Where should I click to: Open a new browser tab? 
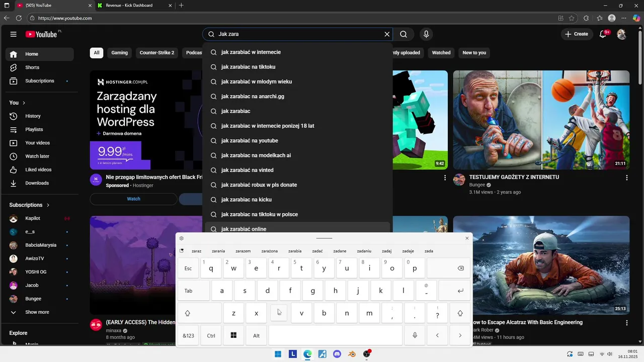pos(181,6)
